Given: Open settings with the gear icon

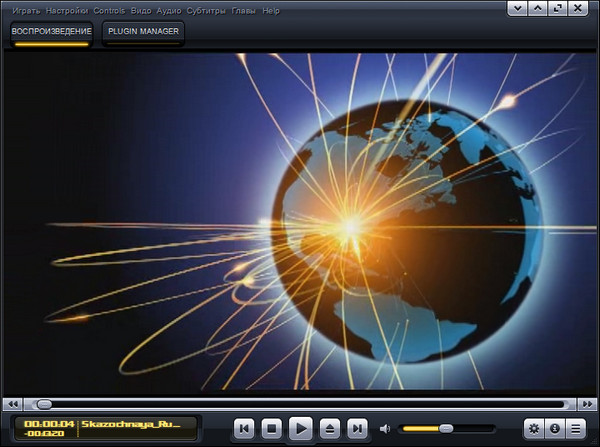Looking at the screenshot, I should tap(534, 429).
